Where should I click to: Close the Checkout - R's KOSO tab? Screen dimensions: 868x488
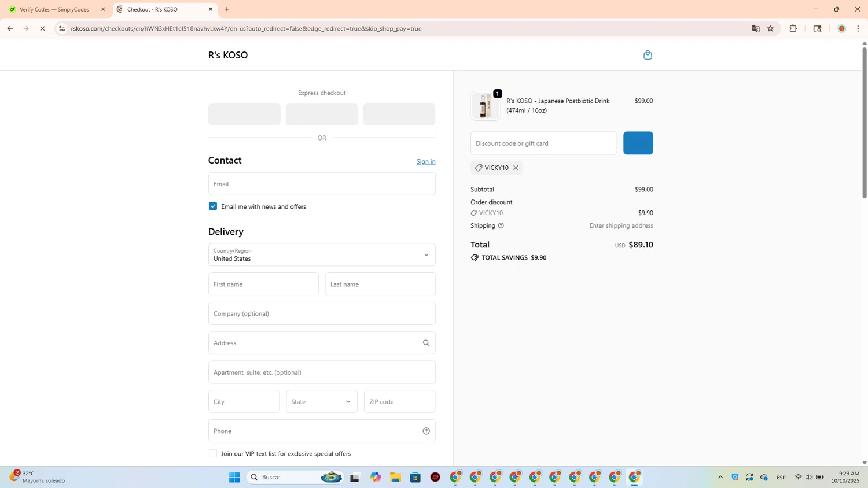[211, 9]
